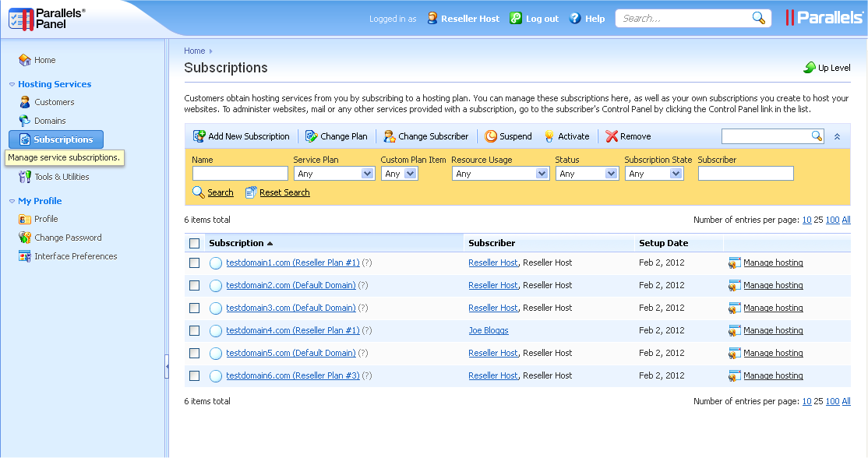This screenshot has width=868, height=458.
Task: Click Manage hosting icon for testdomain6.com
Action: [735, 376]
